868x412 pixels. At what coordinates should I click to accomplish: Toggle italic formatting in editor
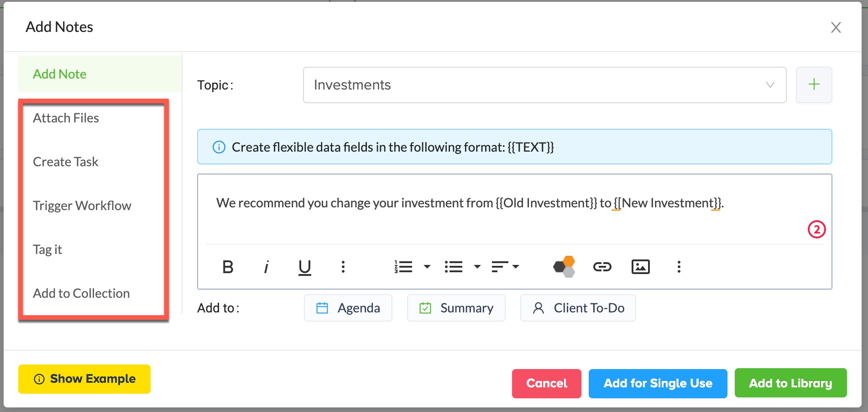[x=266, y=267]
